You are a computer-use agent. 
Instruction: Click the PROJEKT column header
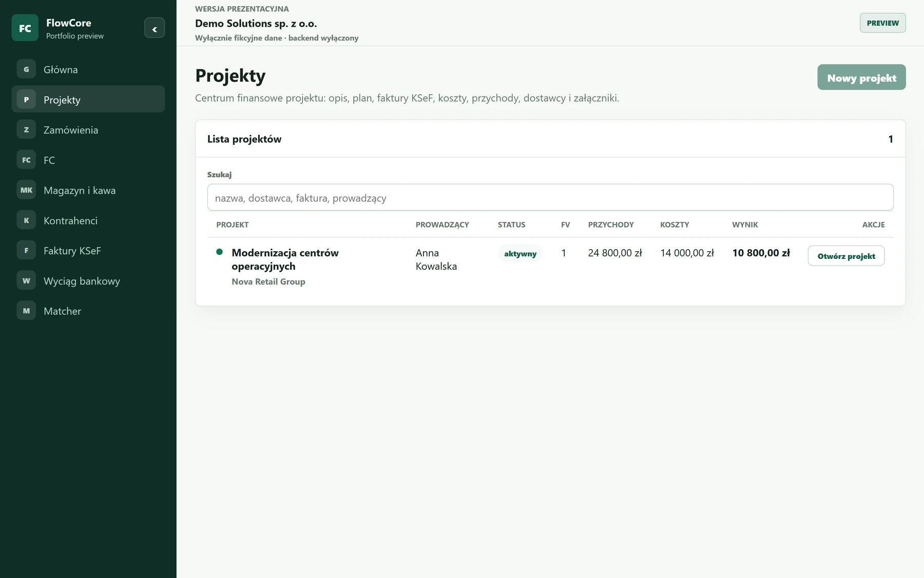(233, 225)
